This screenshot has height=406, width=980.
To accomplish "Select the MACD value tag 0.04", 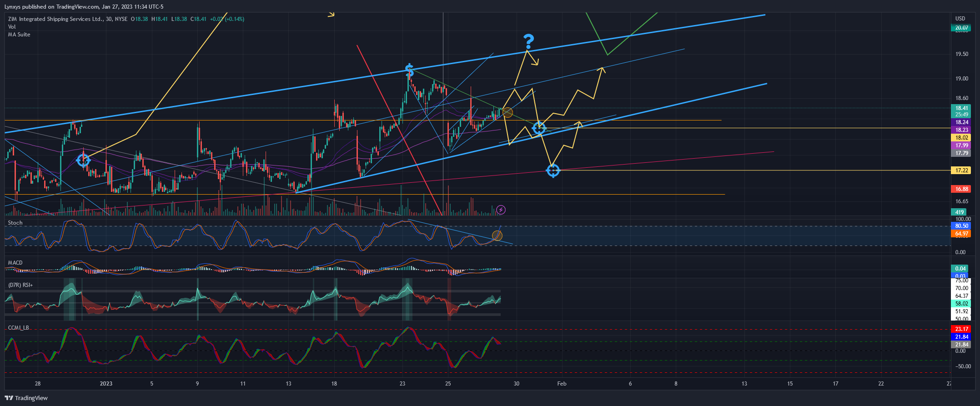I will (960, 269).
